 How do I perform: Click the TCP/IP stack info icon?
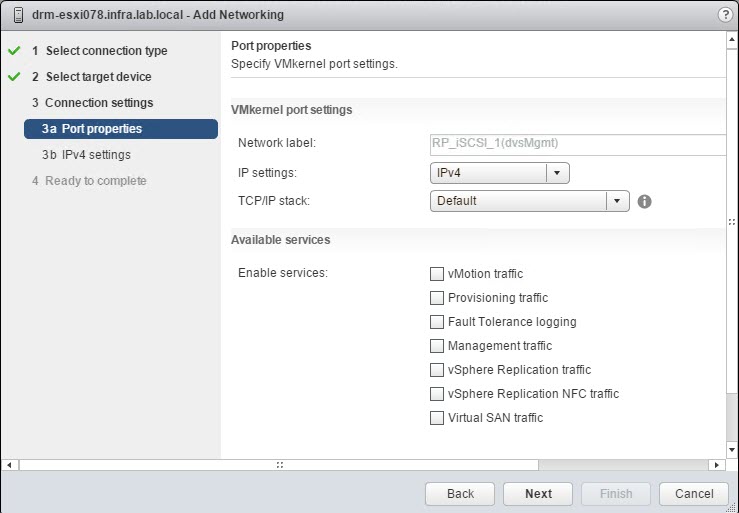(645, 201)
